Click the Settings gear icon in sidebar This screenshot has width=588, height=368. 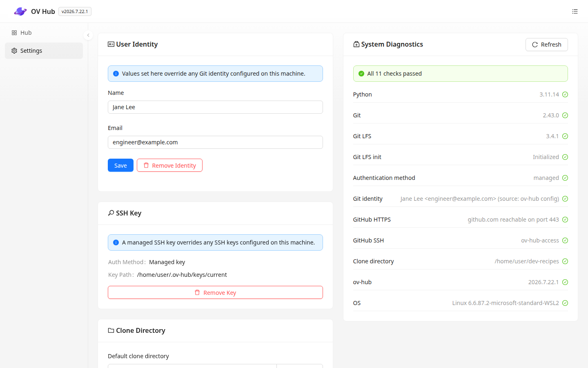[x=14, y=51]
